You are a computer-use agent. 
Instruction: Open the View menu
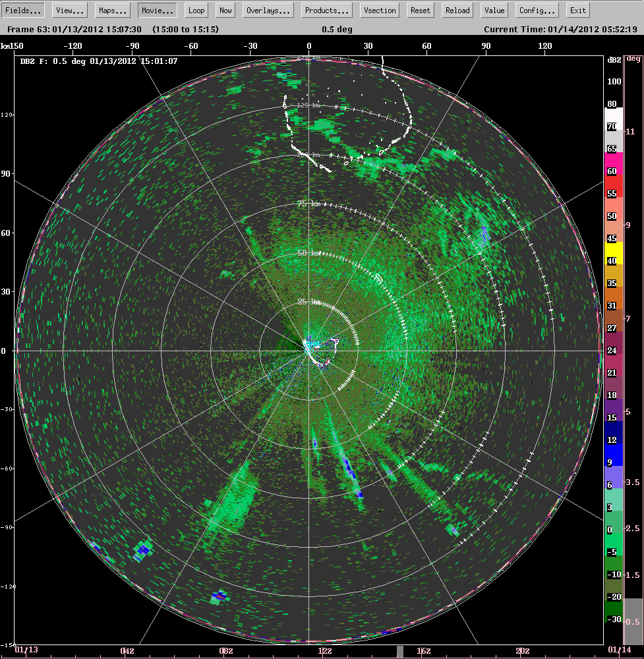pyautogui.click(x=69, y=10)
